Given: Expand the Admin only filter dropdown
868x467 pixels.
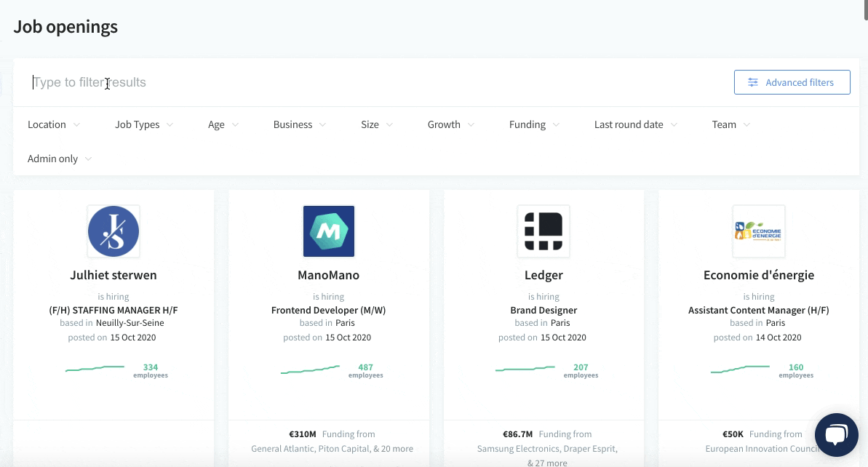Looking at the screenshot, I should tap(59, 159).
